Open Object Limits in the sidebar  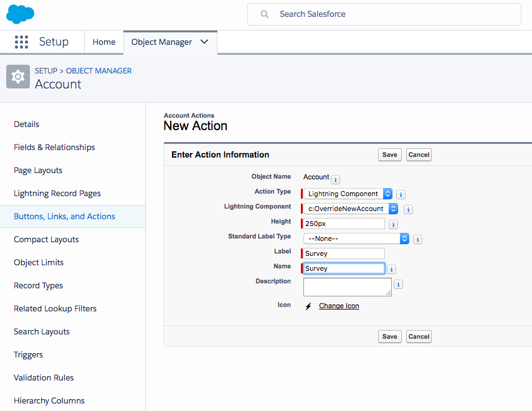[39, 262]
